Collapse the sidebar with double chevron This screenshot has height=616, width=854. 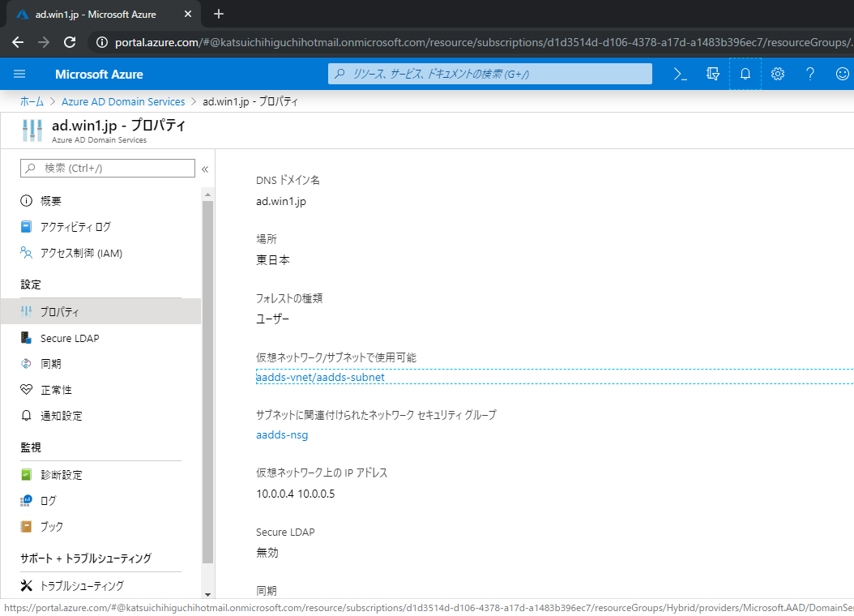coord(205,169)
